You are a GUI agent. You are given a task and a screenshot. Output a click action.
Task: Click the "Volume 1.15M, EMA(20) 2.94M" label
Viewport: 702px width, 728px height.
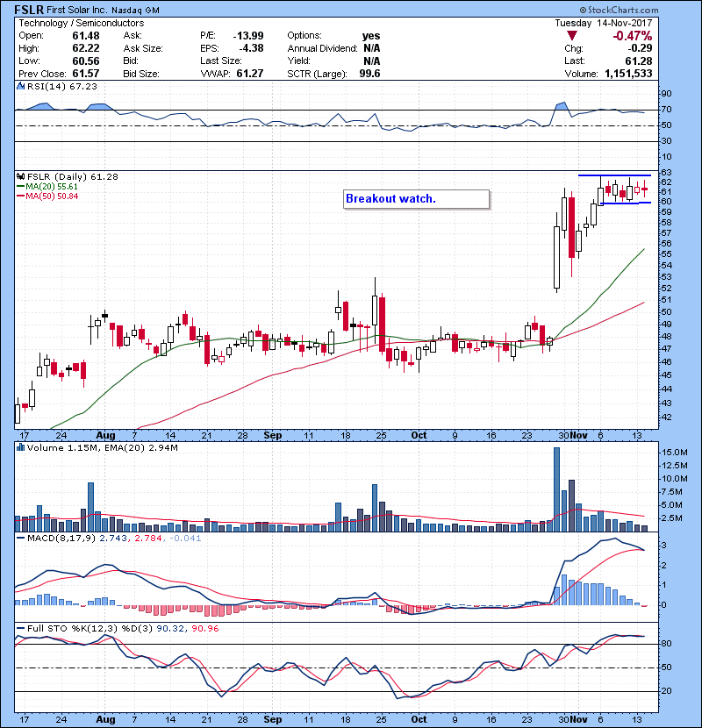coord(102,448)
